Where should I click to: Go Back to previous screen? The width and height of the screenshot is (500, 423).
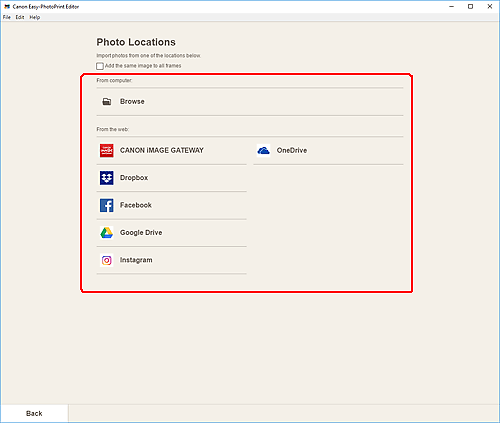click(34, 413)
